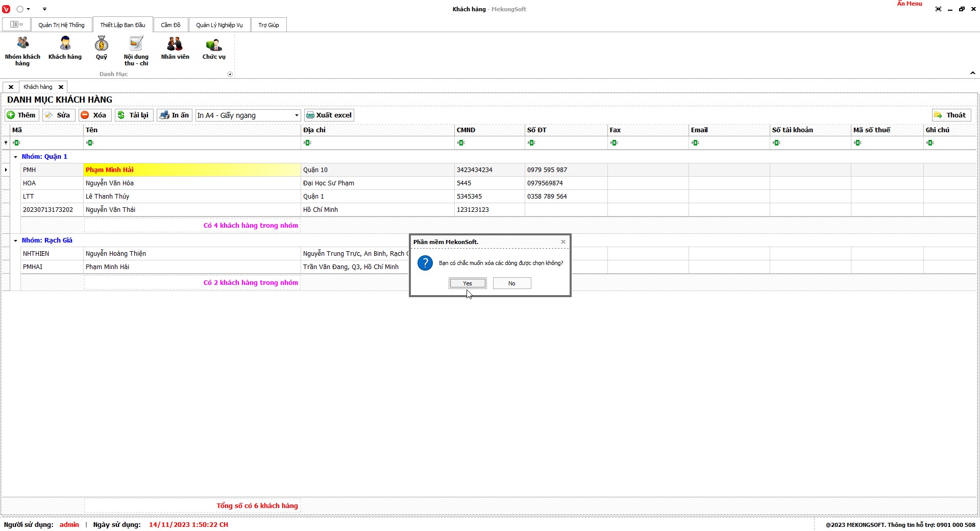Click Tải lại to reload list
980x531 pixels.
pyautogui.click(x=134, y=115)
